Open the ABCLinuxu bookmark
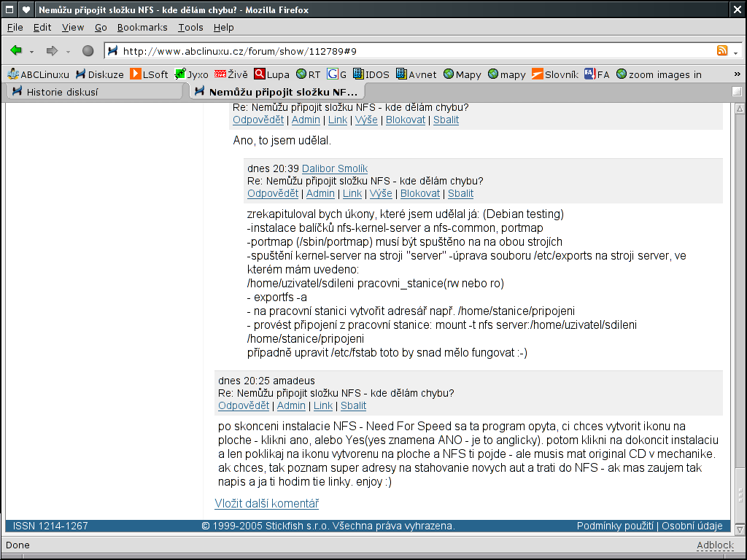 tap(38, 74)
